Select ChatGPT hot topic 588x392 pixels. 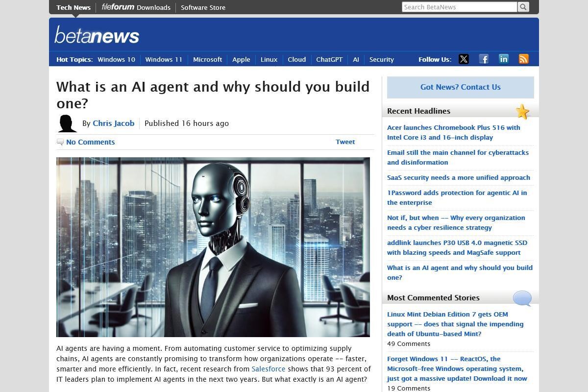point(329,59)
